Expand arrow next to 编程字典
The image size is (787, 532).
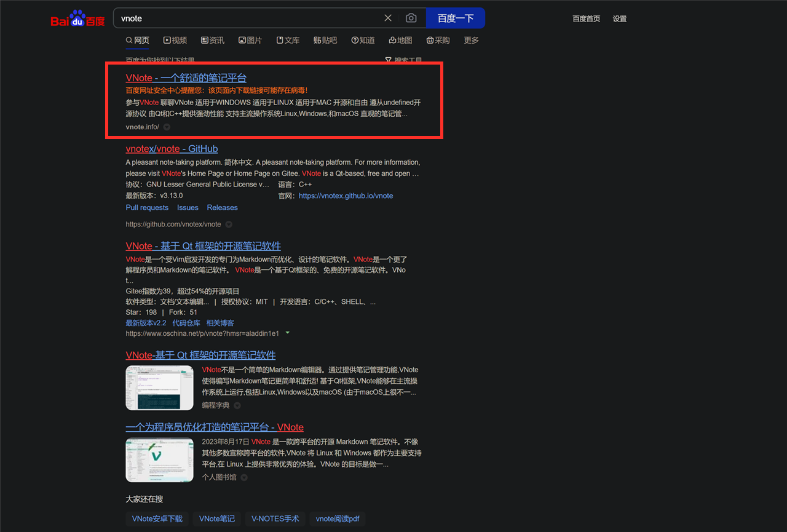coord(237,406)
